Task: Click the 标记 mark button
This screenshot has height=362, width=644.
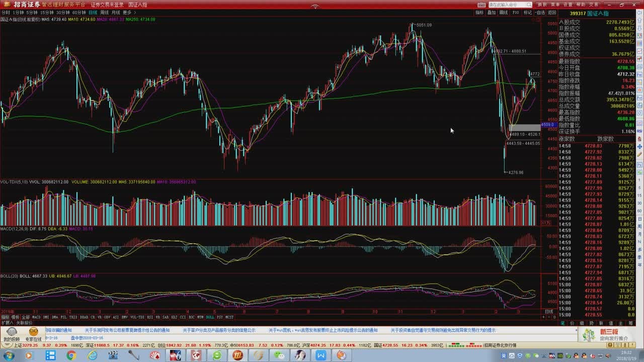Action: 528,13
